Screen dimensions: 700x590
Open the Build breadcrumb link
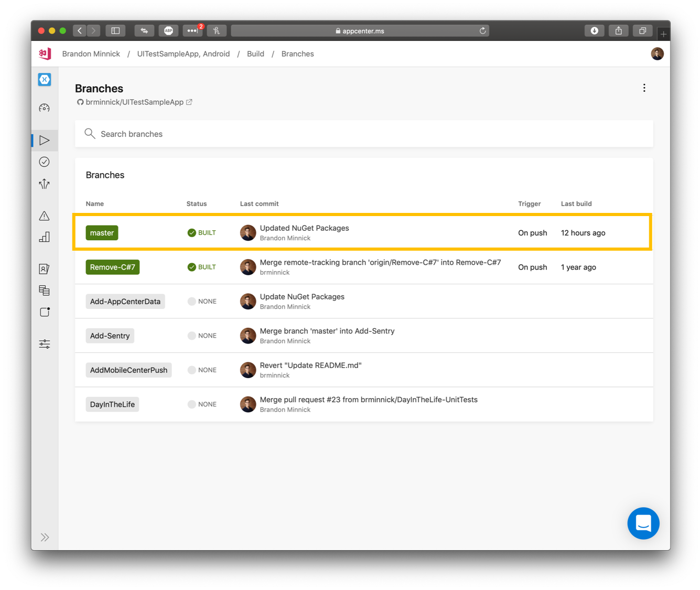pos(255,53)
